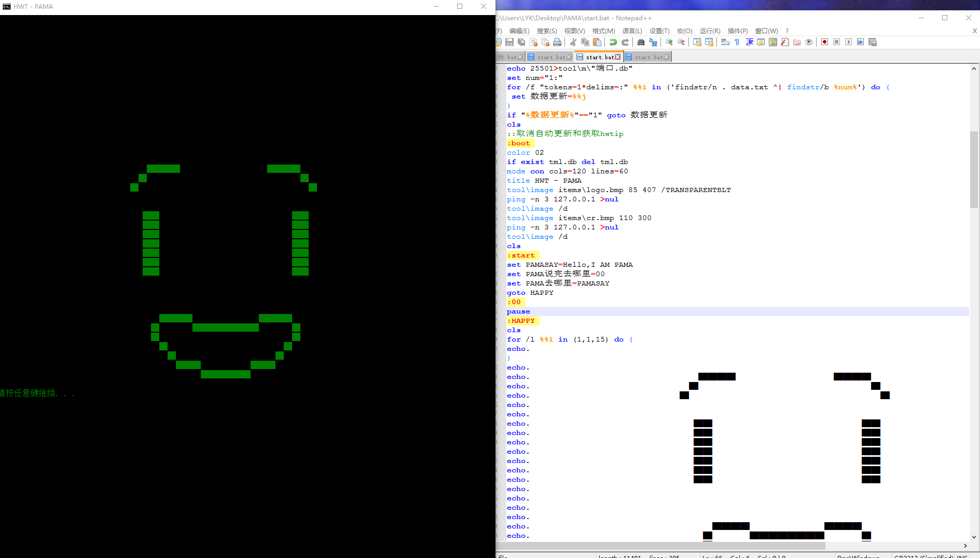Click the vertical scrollbar thumb in Notepad++

coord(974,170)
